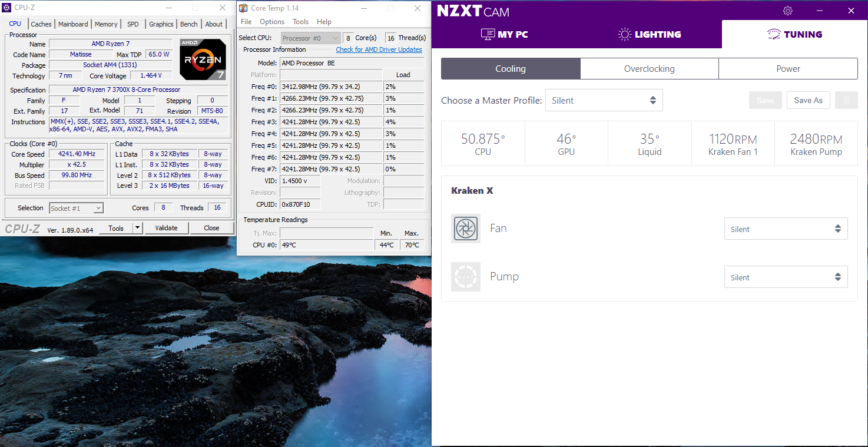868x447 pixels.
Task: Open the CPU-Z Caches tab
Action: tap(41, 24)
